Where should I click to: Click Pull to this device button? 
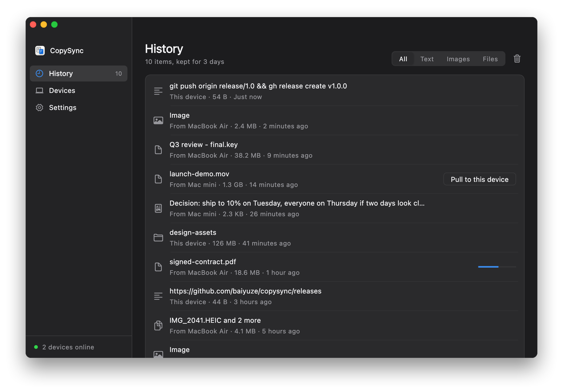tap(480, 179)
